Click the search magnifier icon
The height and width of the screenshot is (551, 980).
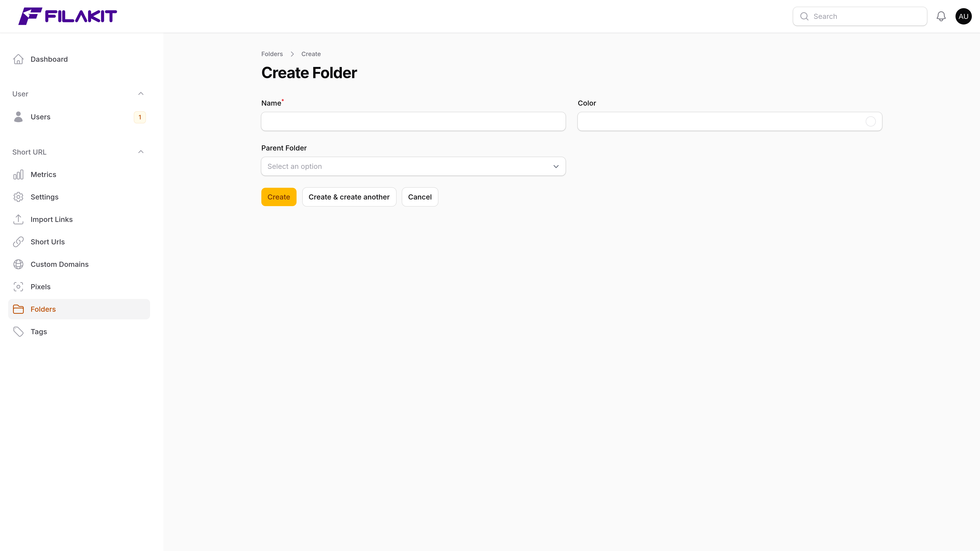pos(804,16)
